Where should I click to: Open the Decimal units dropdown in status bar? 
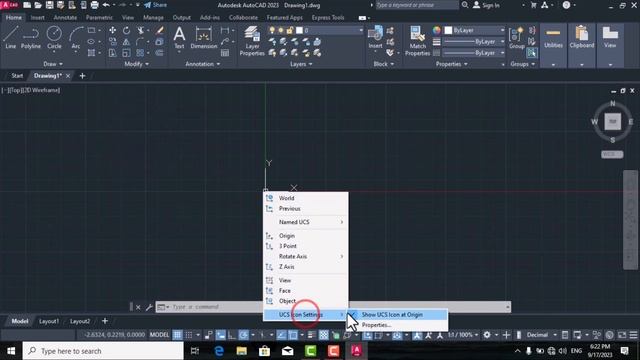(x=541, y=335)
